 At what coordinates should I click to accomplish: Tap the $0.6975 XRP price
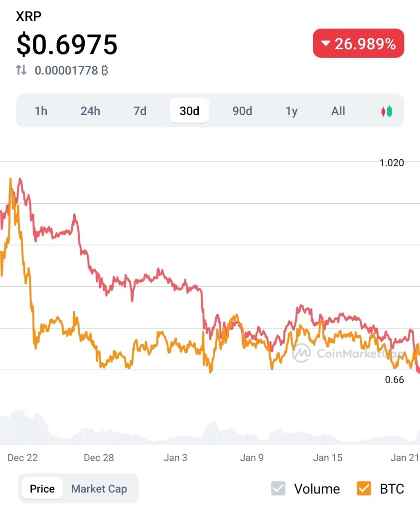67,44
